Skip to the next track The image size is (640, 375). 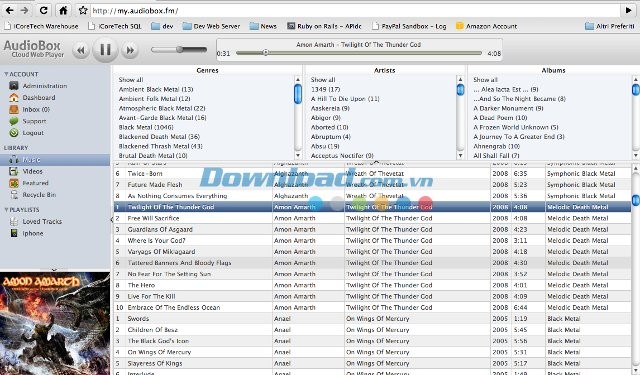130,50
